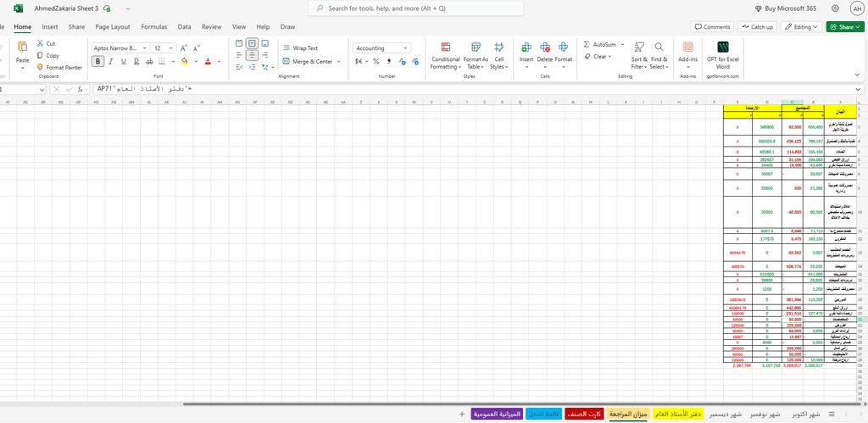
Task: Toggle Bottom Align for cells
Action: pyautogui.click(x=265, y=43)
